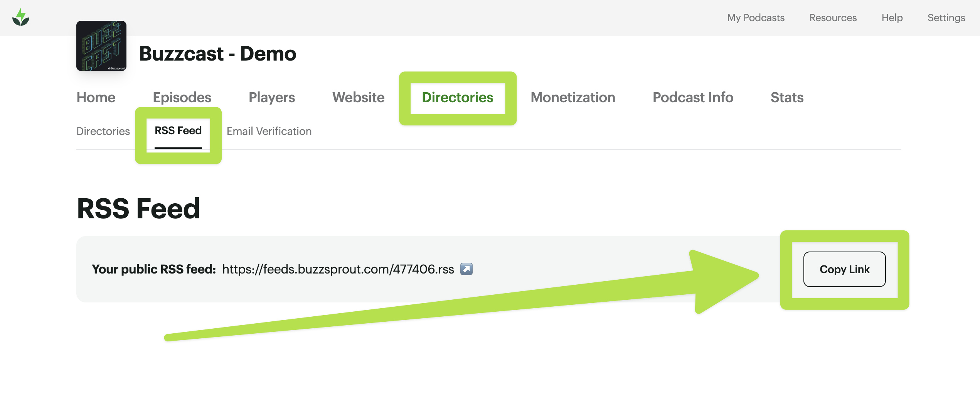Switch to the Home tab
980x412 pixels.
pyautogui.click(x=96, y=97)
